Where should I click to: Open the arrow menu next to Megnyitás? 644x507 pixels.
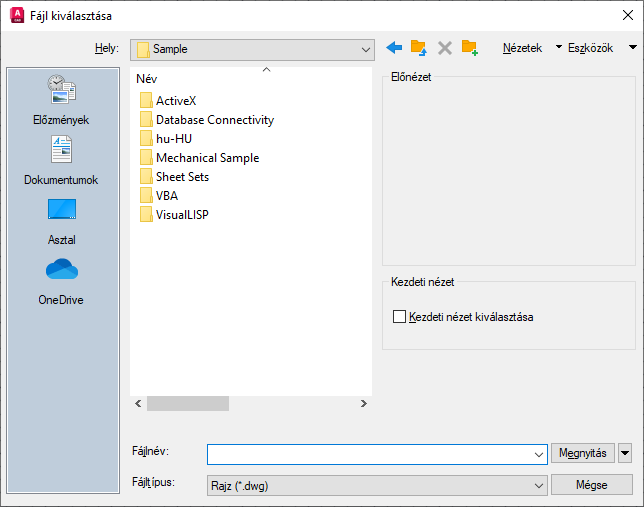point(625,453)
